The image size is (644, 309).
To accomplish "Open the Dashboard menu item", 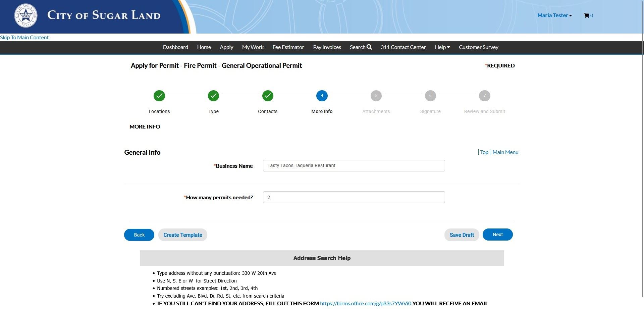I will (x=175, y=47).
